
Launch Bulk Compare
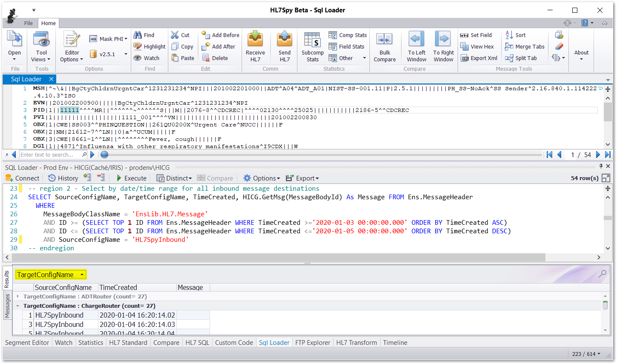click(385, 47)
